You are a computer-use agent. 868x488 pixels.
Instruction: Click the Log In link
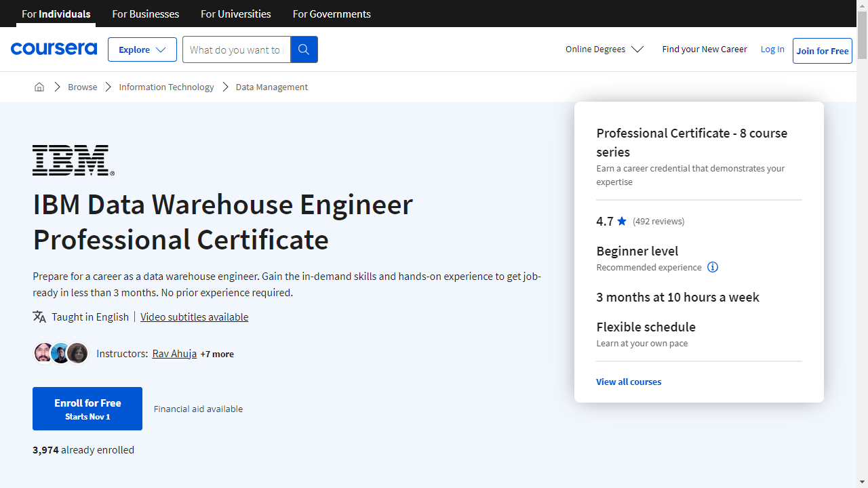[772, 49]
